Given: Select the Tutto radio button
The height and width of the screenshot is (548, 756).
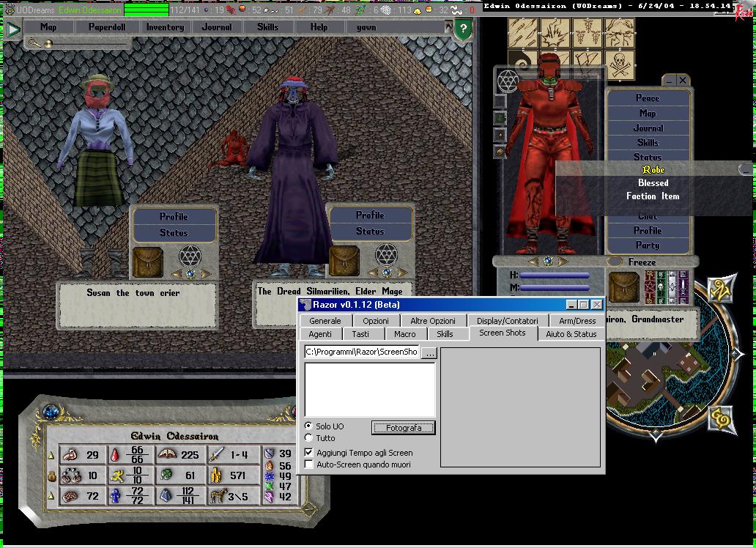Looking at the screenshot, I should pyautogui.click(x=308, y=437).
